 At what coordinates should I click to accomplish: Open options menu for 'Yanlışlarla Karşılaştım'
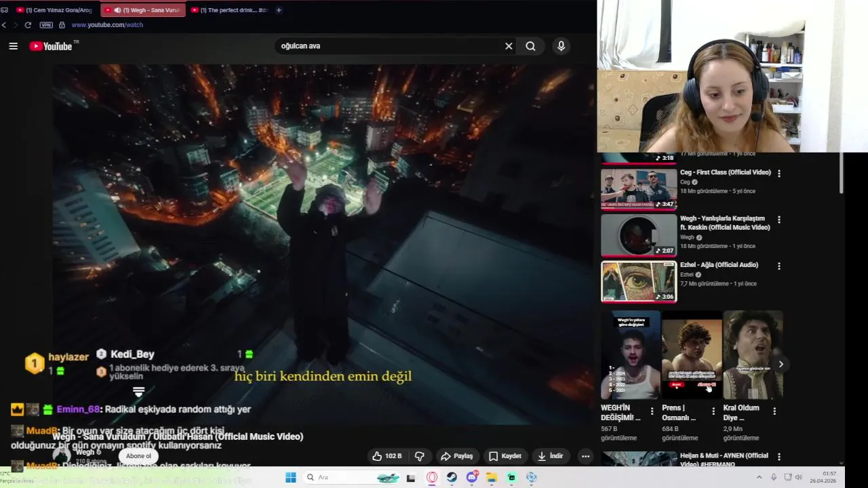[778, 220]
